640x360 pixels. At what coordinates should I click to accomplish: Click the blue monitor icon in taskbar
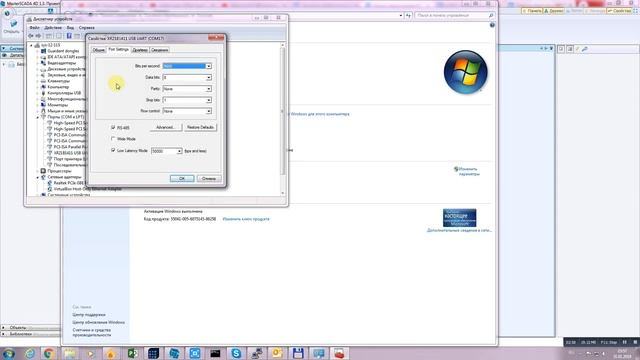(319, 353)
